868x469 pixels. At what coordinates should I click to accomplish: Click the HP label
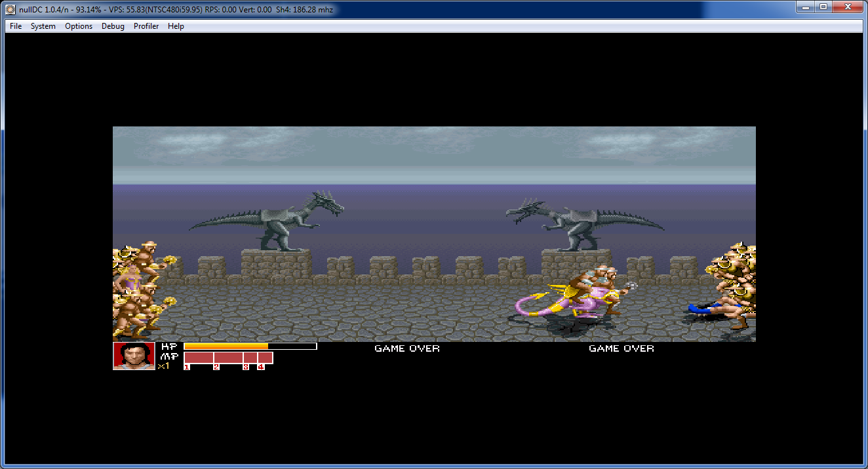tap(169, 346)
